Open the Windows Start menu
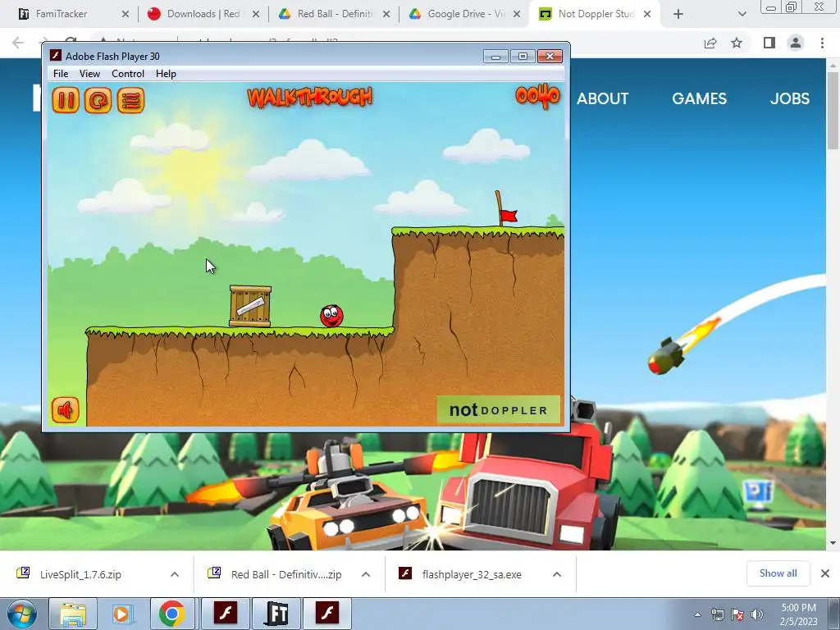840x630 pixels. [22, 614]
